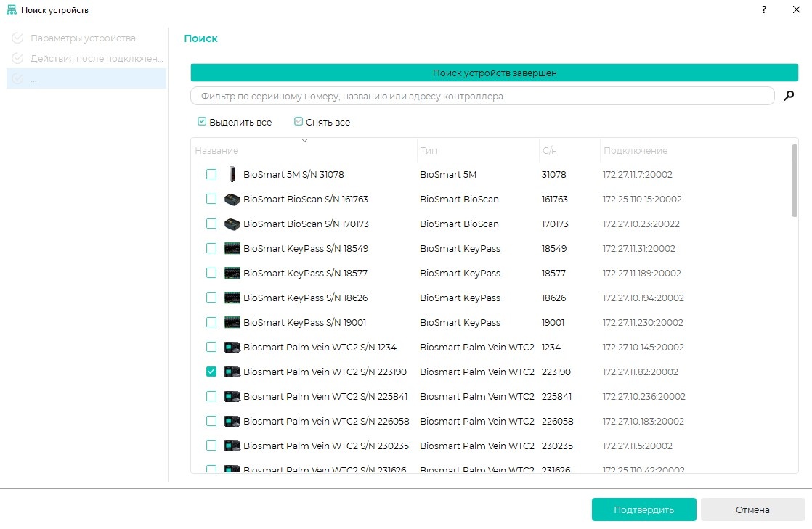
Task: Click the serial number cell 223190
Action: click(x=556, y=372)
